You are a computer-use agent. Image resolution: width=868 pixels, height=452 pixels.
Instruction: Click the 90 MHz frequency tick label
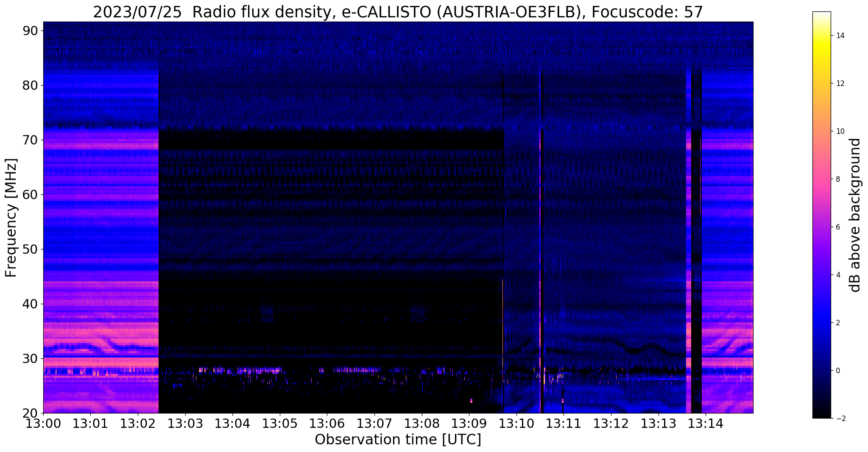pyautogui.click(x=31, y=31)
